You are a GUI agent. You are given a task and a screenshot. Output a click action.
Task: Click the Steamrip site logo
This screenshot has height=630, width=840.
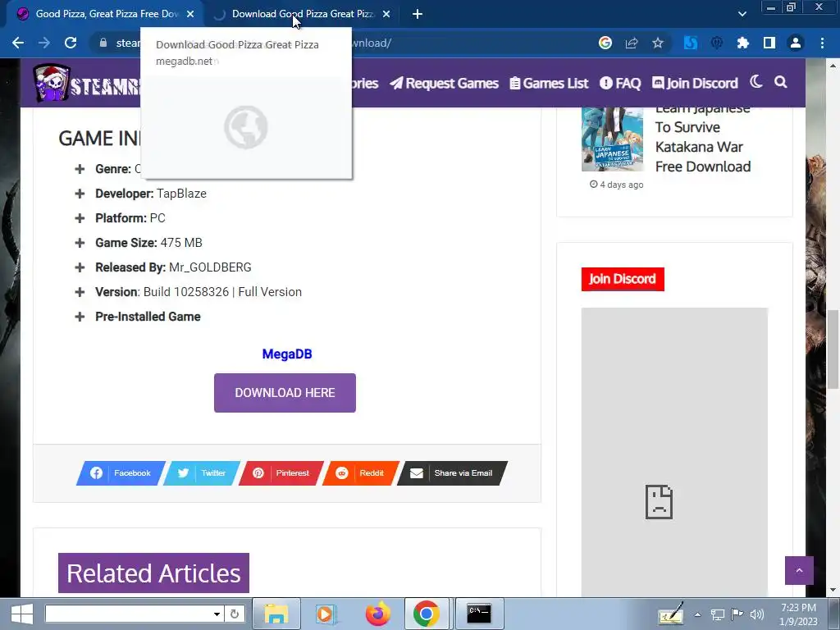point(85,83)
